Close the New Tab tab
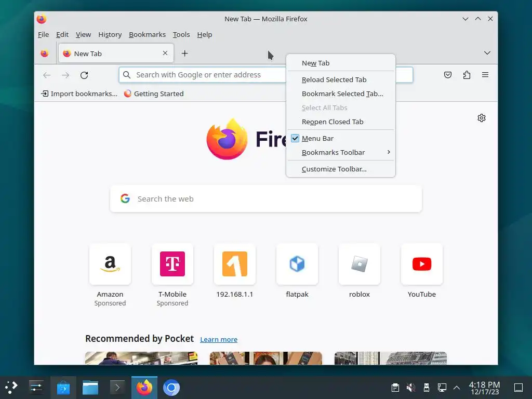 (165, 53)
